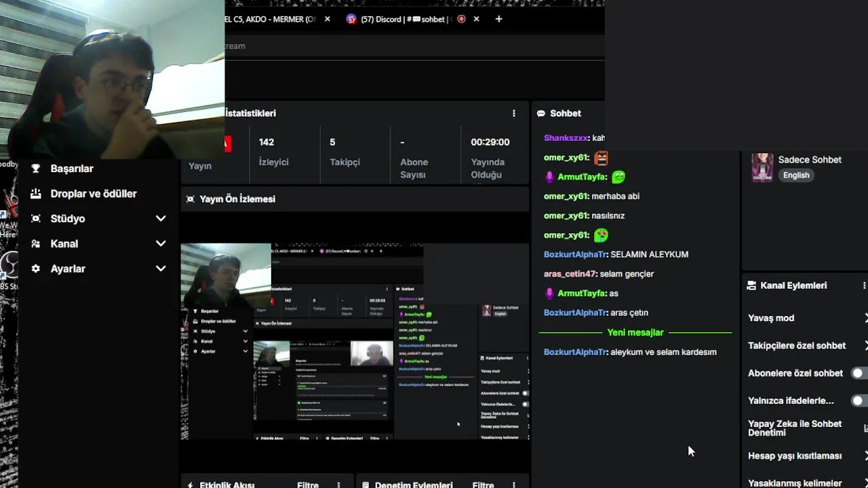The image size is (868, 488).
Task: Click ArmutTayfa's mic badge beside 'as'
Action: (549, 293)
